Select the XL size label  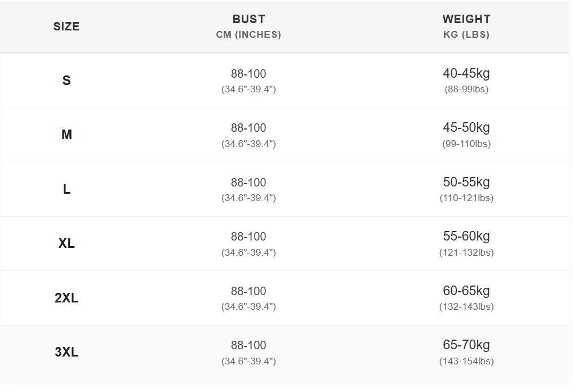[66, 243]
